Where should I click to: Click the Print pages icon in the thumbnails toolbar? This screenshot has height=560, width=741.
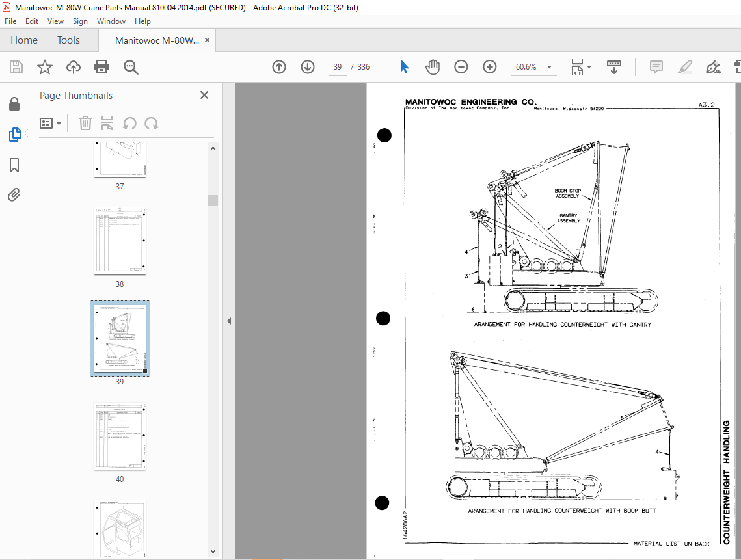tap(107, 124)
